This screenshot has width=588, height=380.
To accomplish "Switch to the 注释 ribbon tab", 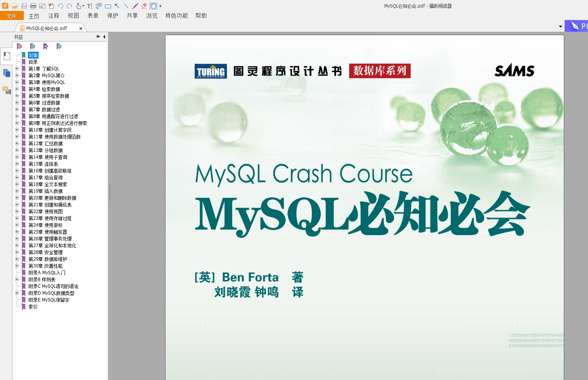I will click(x=54, y=15).
